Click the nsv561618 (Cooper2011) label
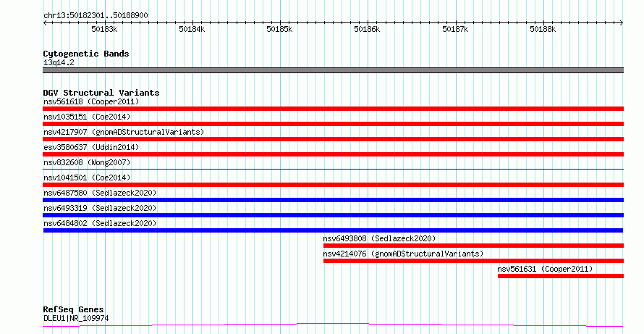Viewport: 644px width, 334px height. 91,101
